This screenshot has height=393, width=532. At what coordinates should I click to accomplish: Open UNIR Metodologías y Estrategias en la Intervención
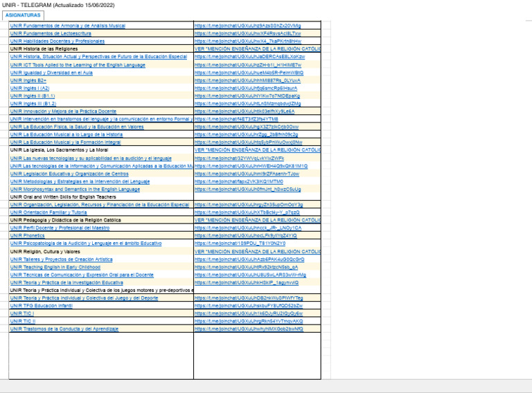80,182
